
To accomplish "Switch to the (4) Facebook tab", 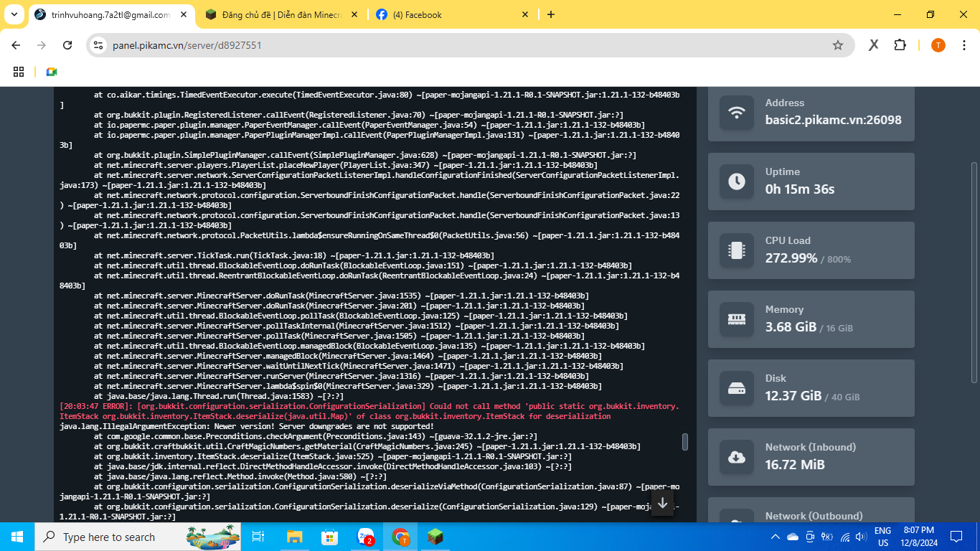I will click(x=453, y=14).
